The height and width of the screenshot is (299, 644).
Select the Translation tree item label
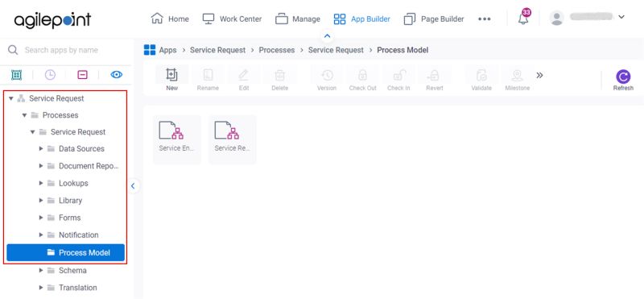(77, 288)
